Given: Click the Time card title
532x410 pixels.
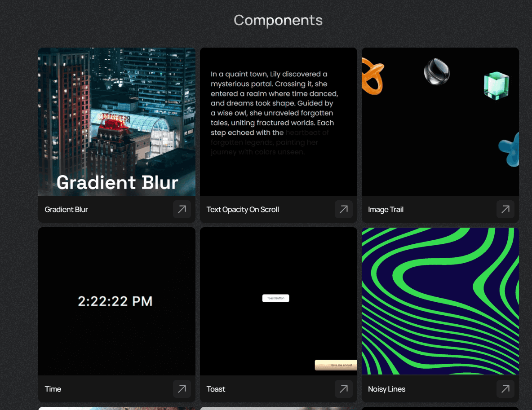Looking at the screenshot, I should tap(53, 389).
